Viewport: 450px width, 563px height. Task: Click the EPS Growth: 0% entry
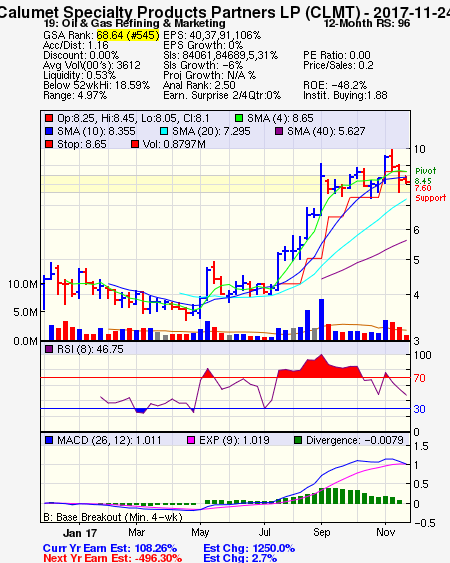(x=203, y=45)
